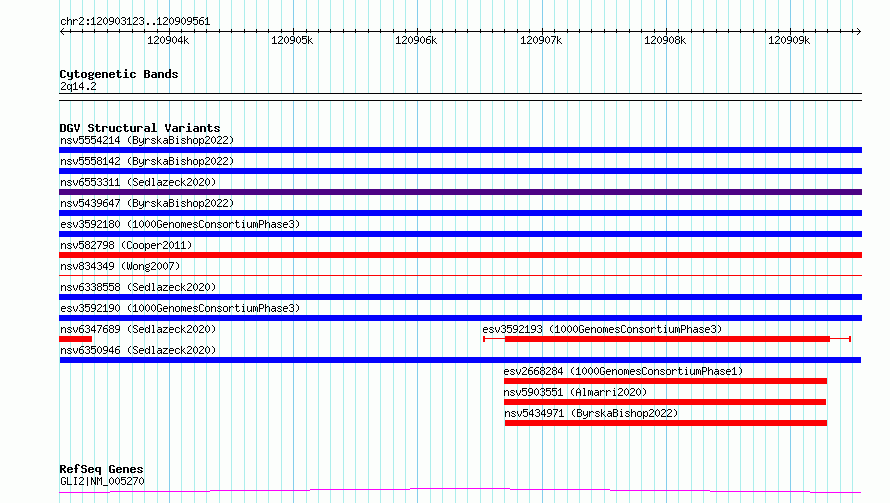Click the chr2:120903123..120909561 coordinate label

pos(135,22)
